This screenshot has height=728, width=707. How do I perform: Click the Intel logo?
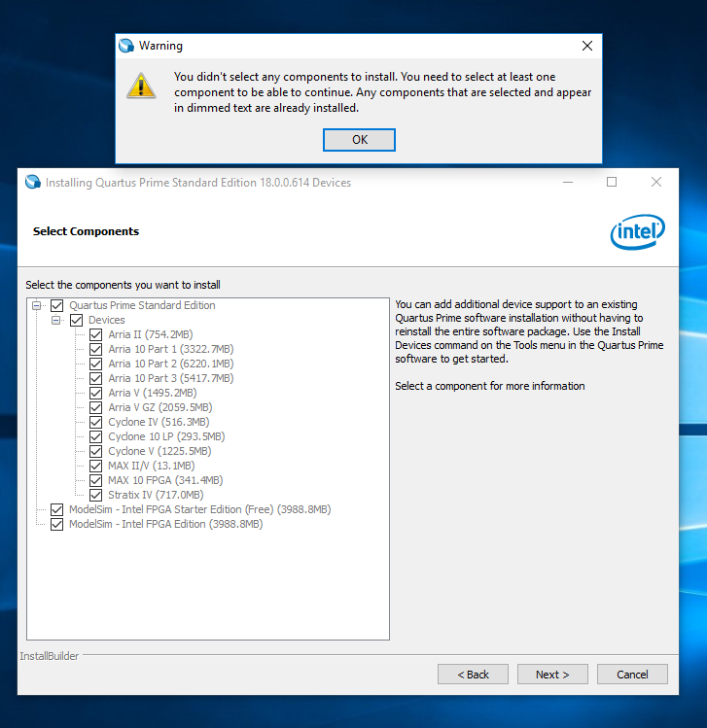[637, 231]
